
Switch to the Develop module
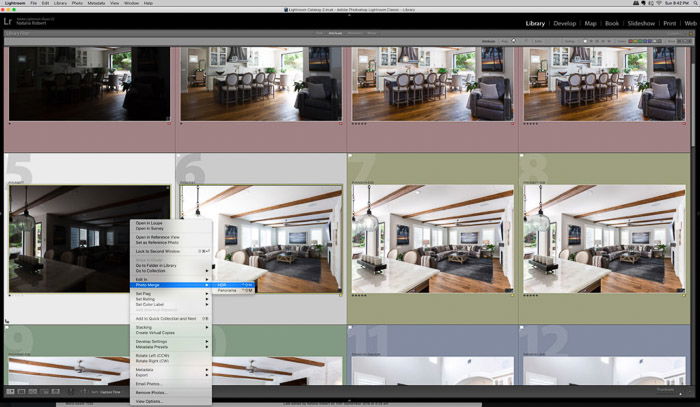click(x=565, y=23)
